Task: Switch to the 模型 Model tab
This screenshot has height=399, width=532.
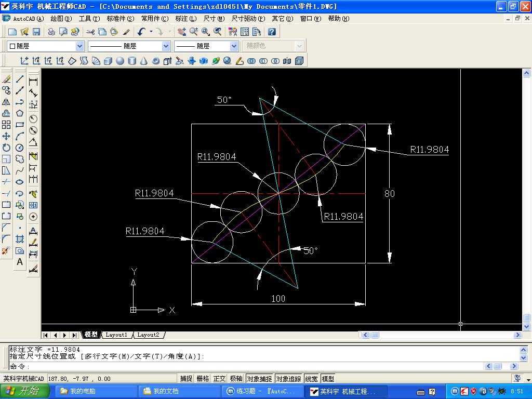Action: click(91, 335)
